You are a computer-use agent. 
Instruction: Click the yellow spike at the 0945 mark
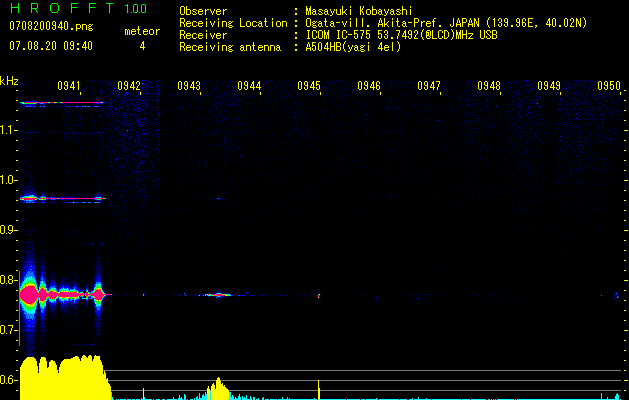pyautogui.click(x=319, y=390)
